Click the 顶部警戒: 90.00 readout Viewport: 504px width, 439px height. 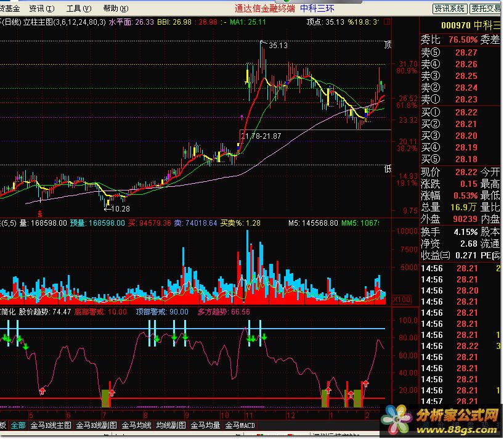[x=162, y=311]
